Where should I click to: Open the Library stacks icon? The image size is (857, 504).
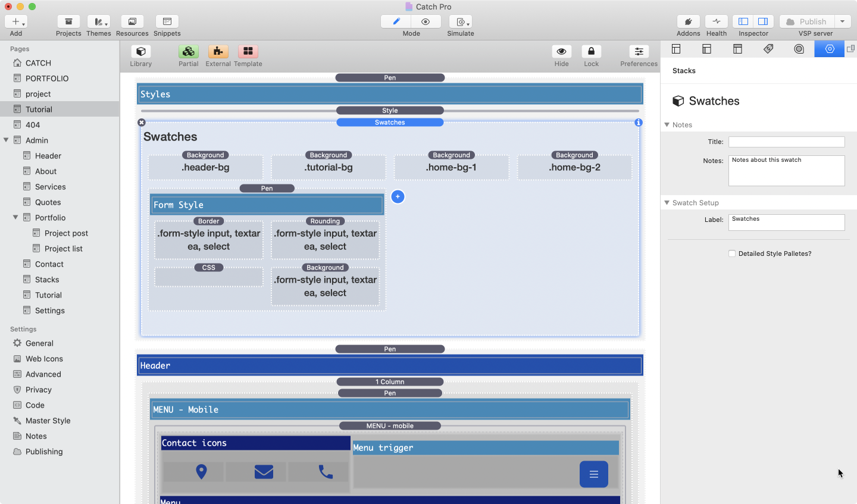point(141,52)
